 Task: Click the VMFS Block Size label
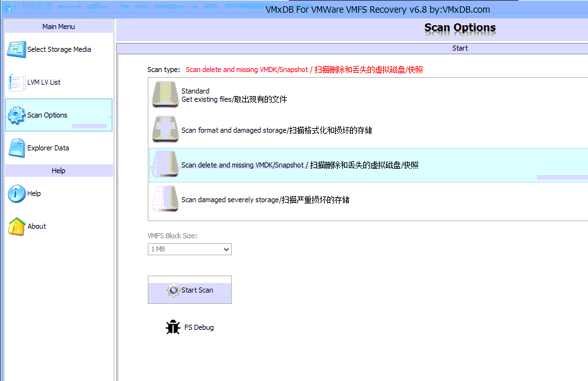172,236
